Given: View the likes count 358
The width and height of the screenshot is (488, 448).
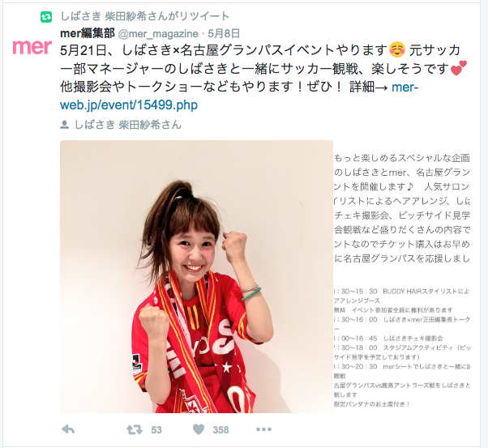Looking at the screenshot, I should coord(220,430).
